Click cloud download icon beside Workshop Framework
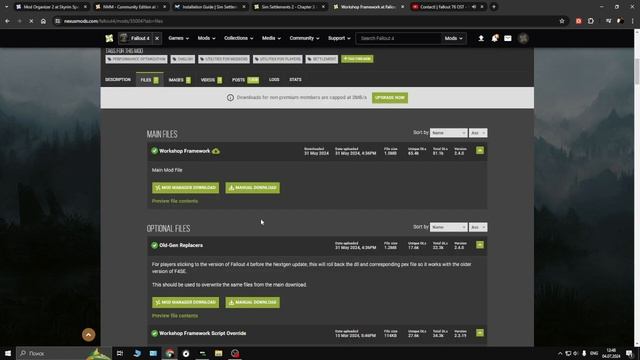Viewport: 640px width, 360px height. point(216,151)
